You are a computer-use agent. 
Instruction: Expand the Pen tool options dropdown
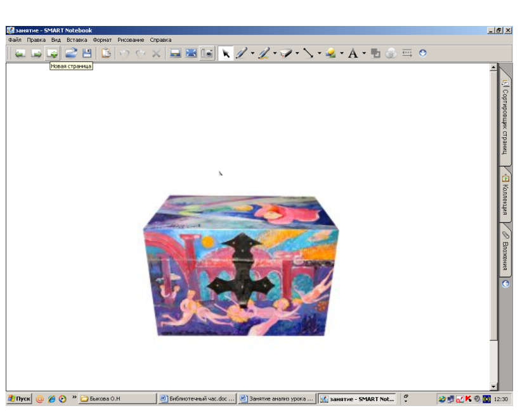coord(252,53)
